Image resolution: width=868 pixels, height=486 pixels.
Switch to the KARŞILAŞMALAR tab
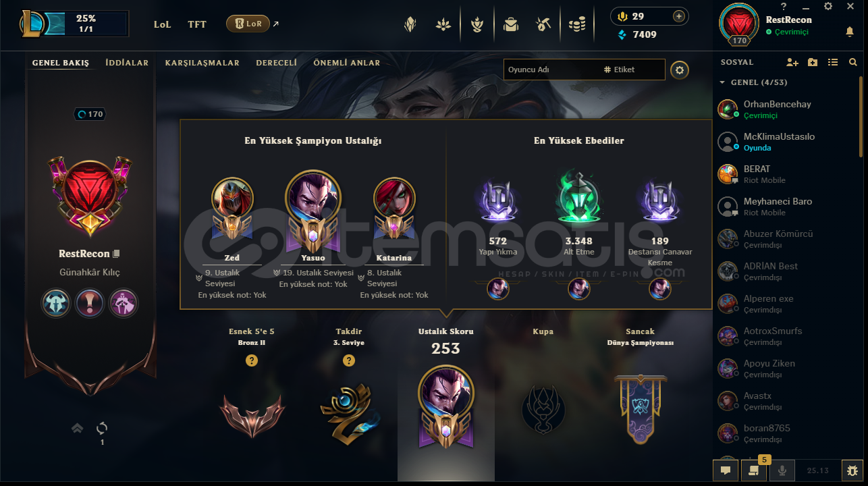point(202,63)
